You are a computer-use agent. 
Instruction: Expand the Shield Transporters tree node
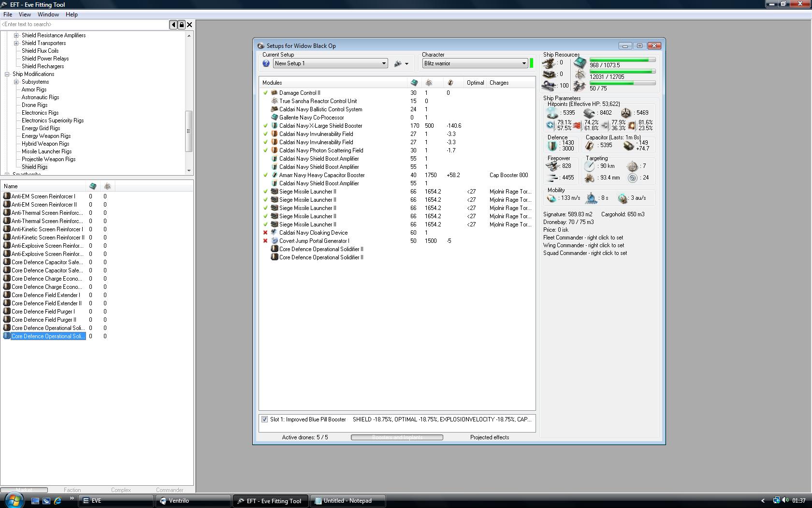pos(16,43)
